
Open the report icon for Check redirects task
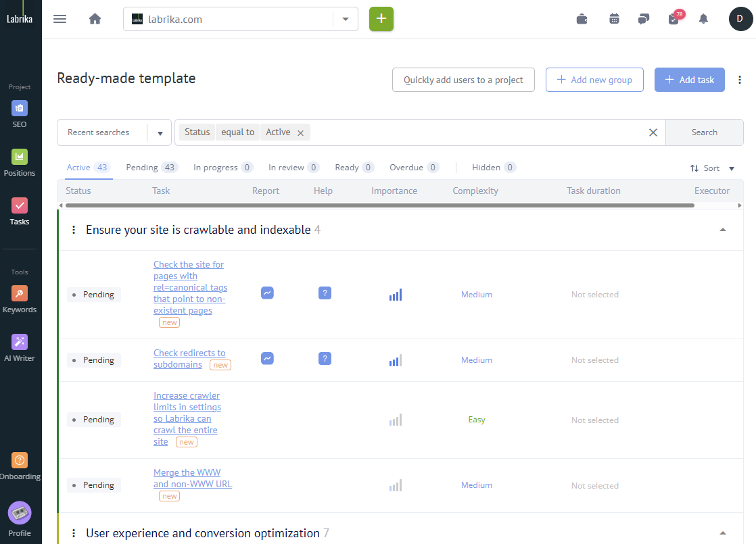point(267,358)
